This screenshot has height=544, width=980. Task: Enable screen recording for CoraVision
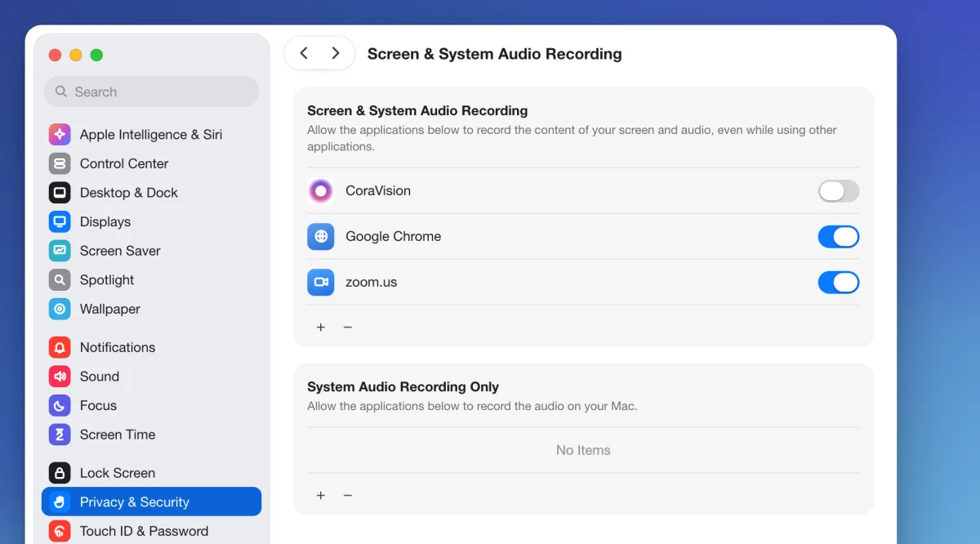pyautogui.click(x=839, y=191)
